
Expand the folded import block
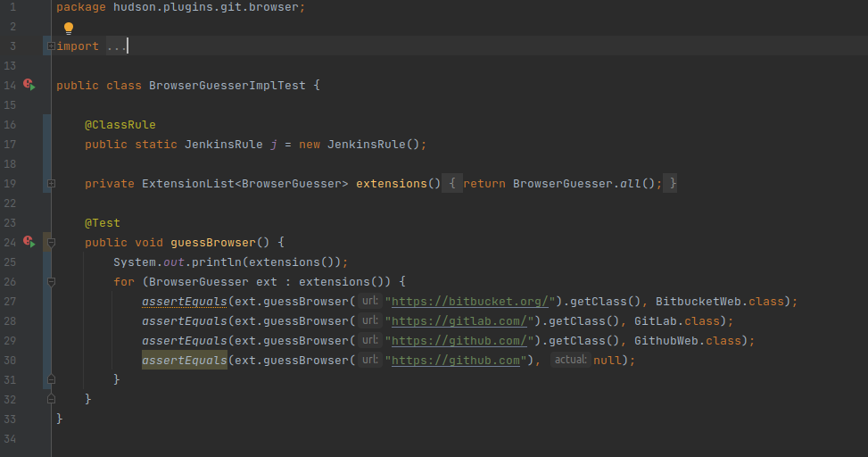click(x=51, y=46)
